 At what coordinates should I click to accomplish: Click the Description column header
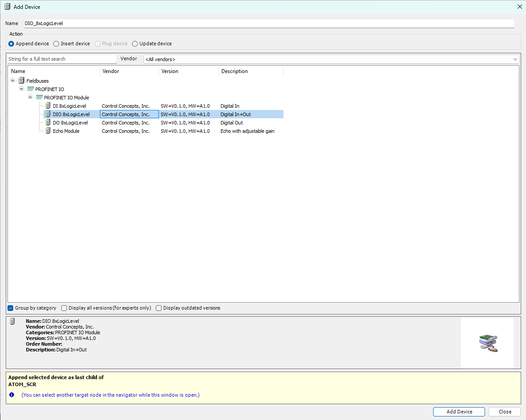pyautogui.click(x=235, y=71)
